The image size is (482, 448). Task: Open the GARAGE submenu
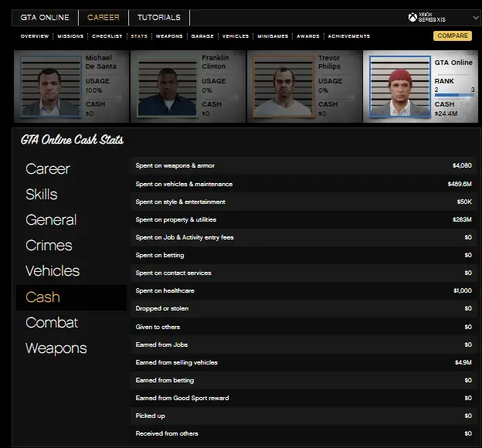(202, 36)
